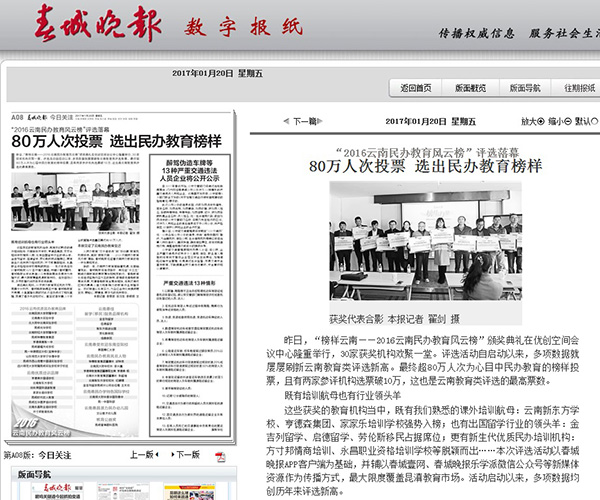This screenshot has height=500, width=600.
Task: Open the 醉驾伪造车牌等13种严重交通违法 article on page preview
Action: pos(189,170)
